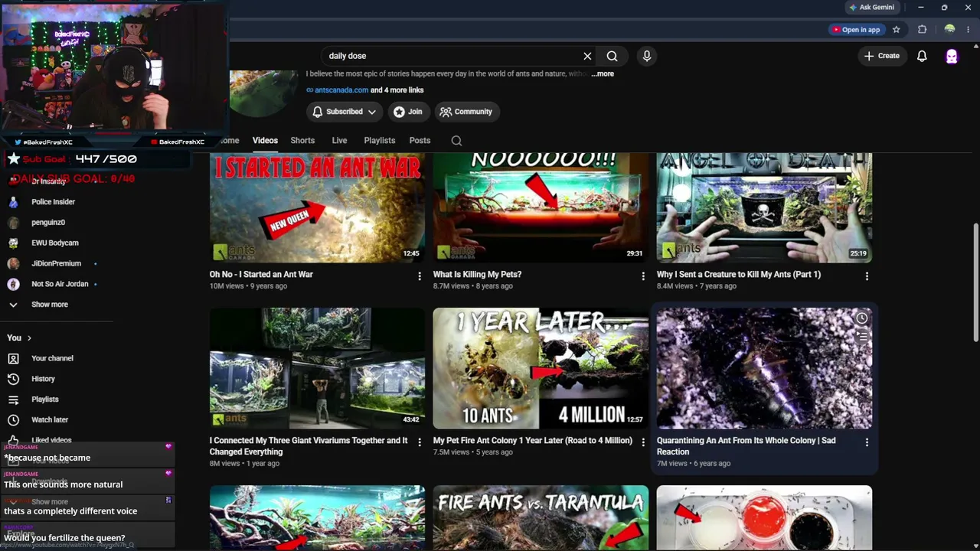Expand subscriptions with Show more
980x551 pixels.
tap(50, 305)
